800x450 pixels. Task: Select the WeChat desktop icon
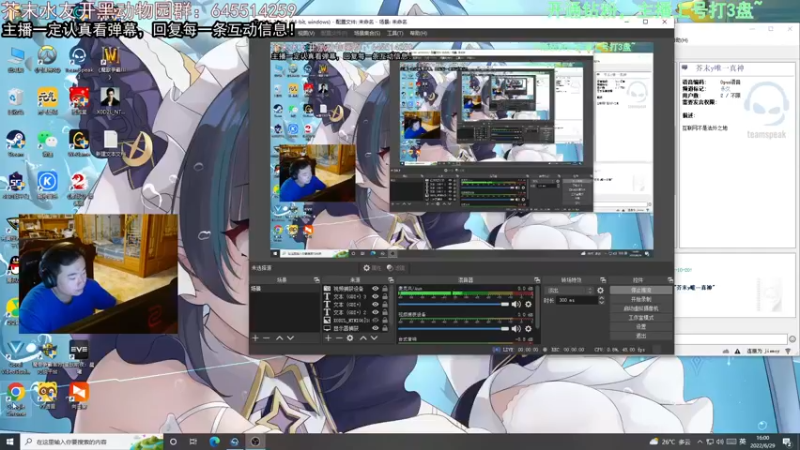[x=47, y=143]
